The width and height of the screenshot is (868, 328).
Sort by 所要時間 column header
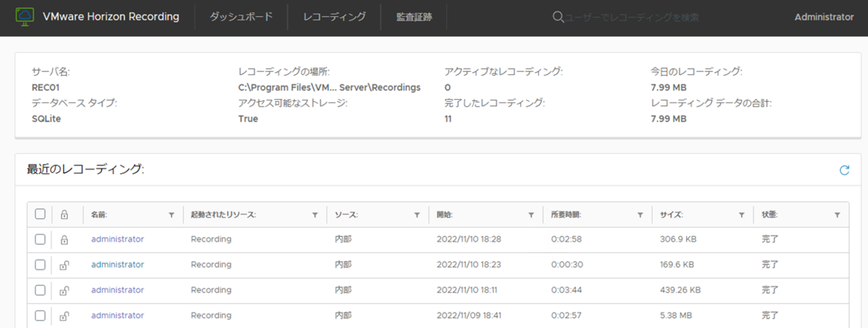566,215
